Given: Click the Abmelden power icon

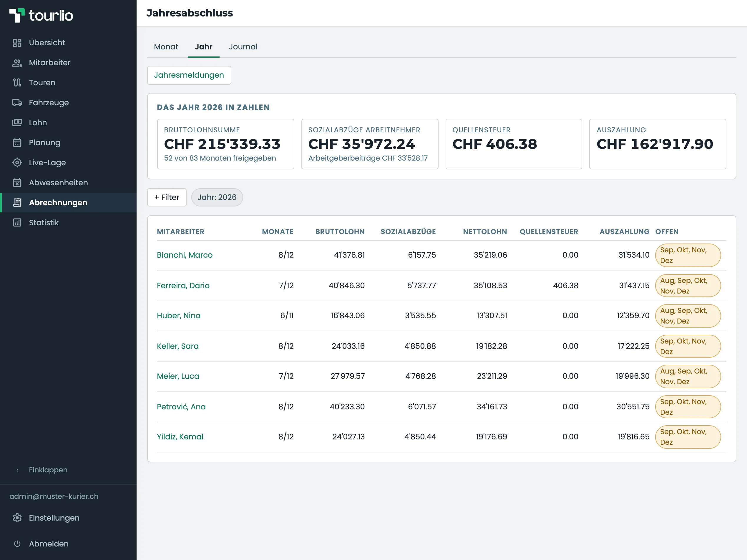Looking at the screenshot, I should [17, 544].
